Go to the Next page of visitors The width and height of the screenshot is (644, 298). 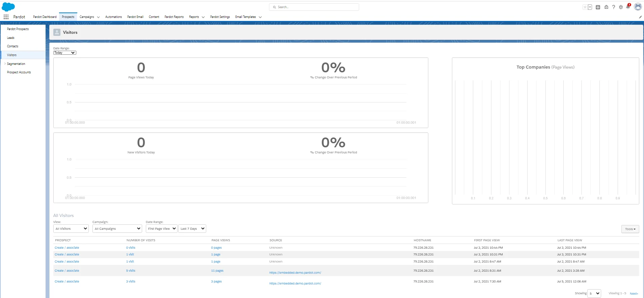point(634,294)
